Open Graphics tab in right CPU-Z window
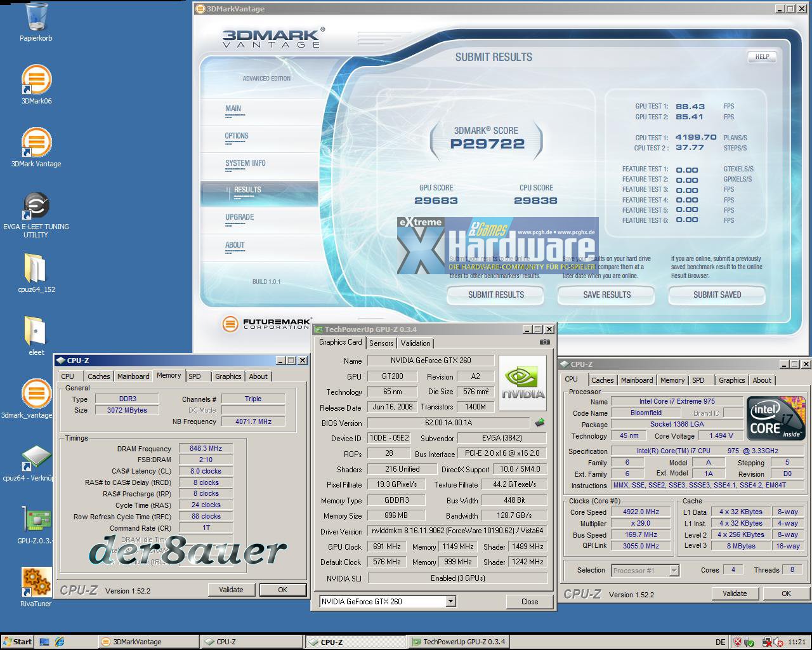 [x=732, y=380]
